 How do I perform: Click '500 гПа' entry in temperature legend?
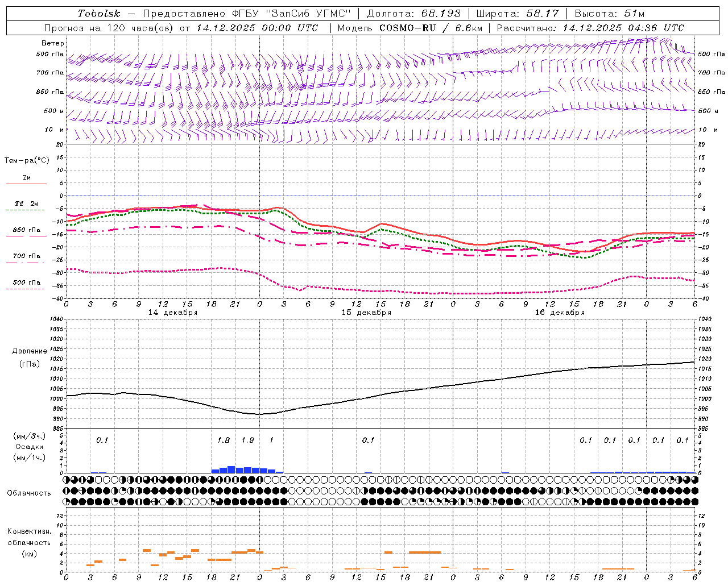pyautogui.click(x=27, y=282)
